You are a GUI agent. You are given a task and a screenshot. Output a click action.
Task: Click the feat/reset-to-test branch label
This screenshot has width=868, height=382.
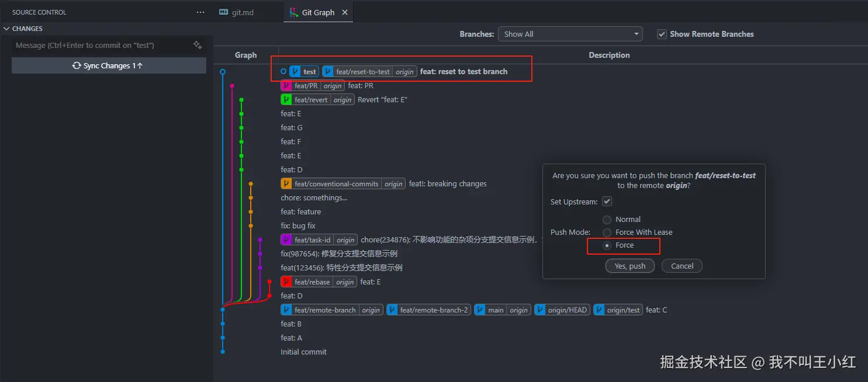369,71
